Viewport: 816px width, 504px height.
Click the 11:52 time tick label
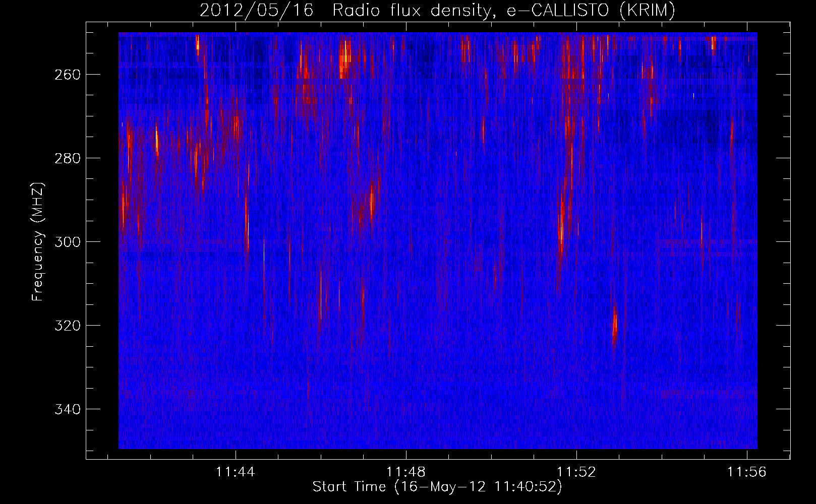pyautogui.click(x=576, y=472)
